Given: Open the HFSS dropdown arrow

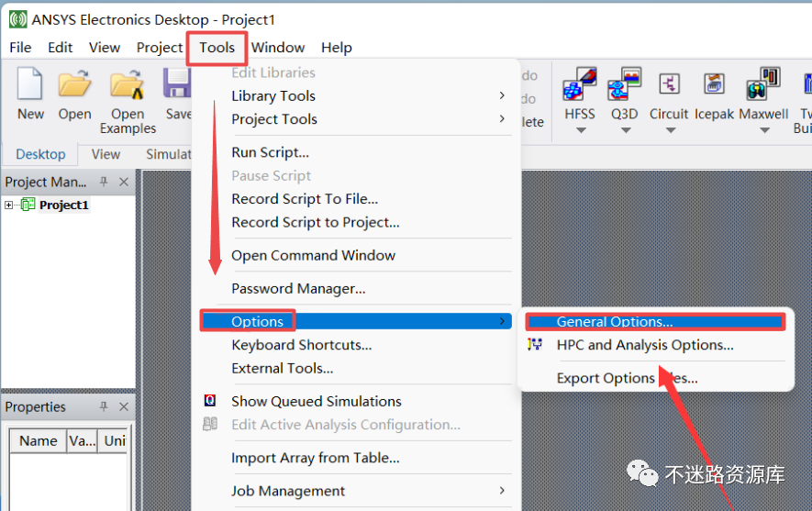Looking at the screenshot, I should 581,130.
